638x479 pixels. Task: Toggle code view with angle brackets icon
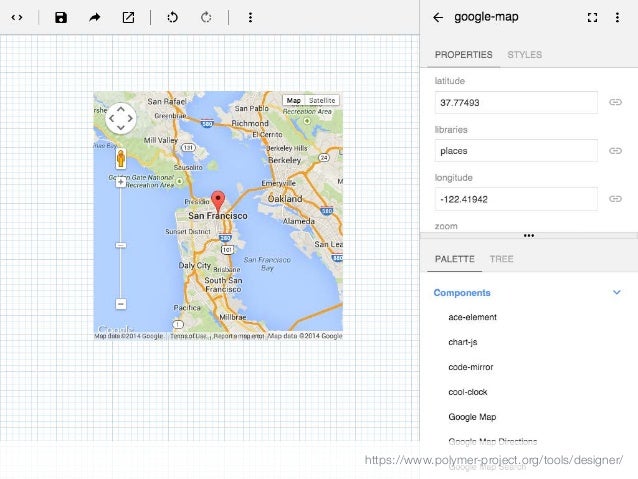[x=17, y=17]
